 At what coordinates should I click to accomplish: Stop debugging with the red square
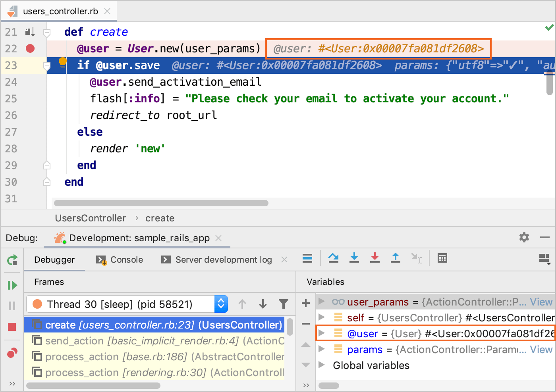[x=12, y=327]
